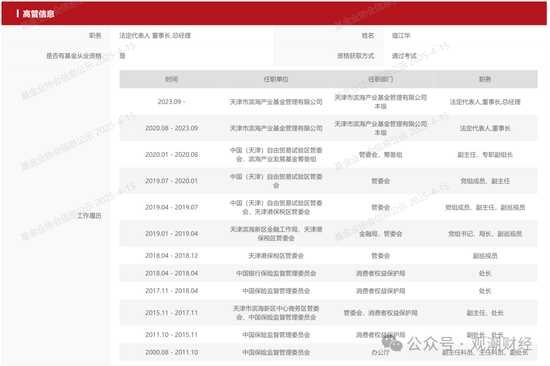Click 法定代表人,董事长,总经理 position cell
Viewport: 550px width, 366px height.
click(485, 102)
